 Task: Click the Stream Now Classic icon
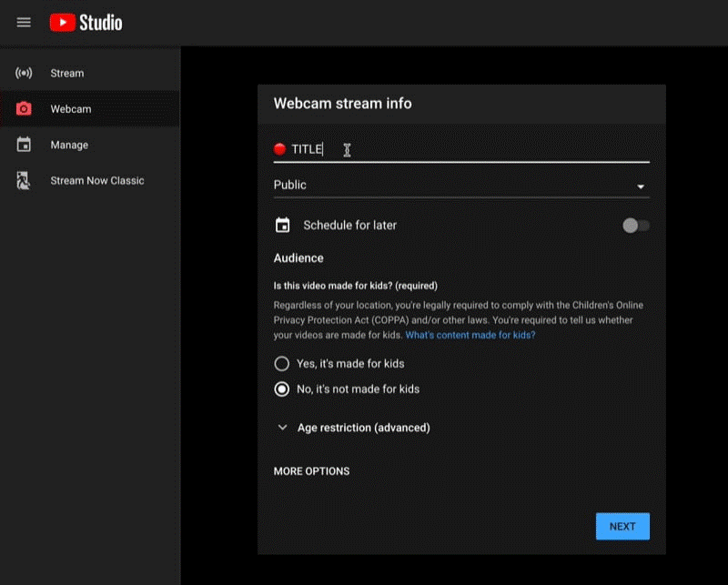click(22, 180)
